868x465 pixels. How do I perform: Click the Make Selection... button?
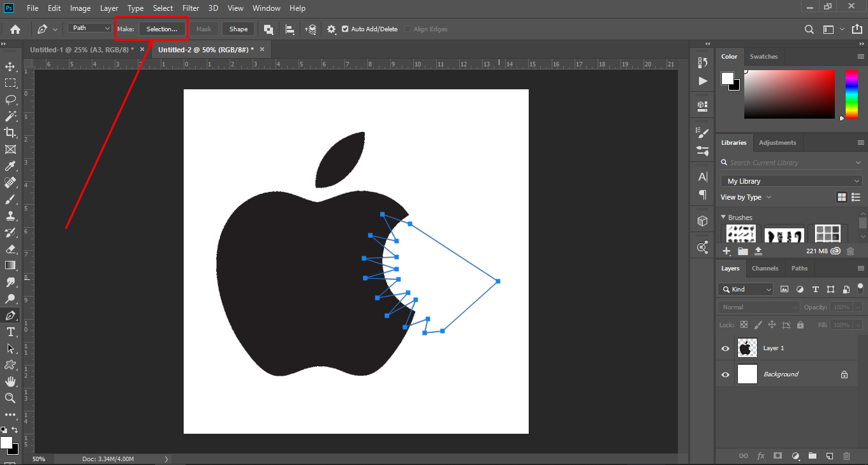[x=162, y=29]
